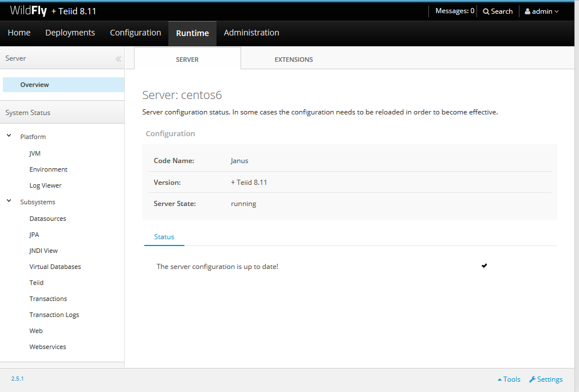This screenshot has height=392, width=579.
Task: Open the Configuration menu
Action: tap(136, 33)
